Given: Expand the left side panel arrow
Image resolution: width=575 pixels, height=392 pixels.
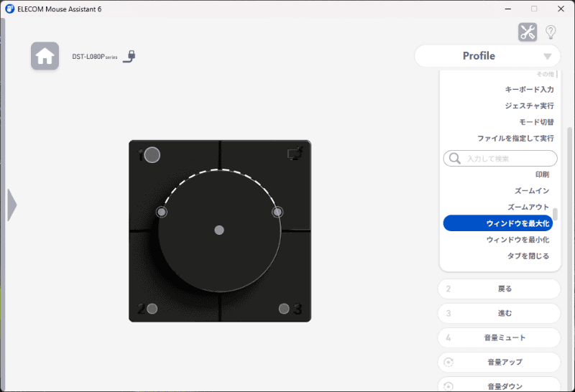Looking at the screenshot, I should click(x=12, y=205).
